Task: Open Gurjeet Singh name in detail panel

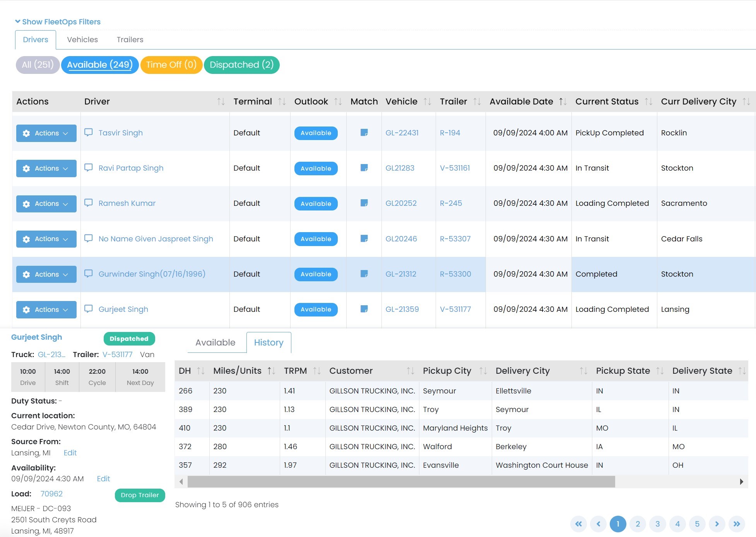Action: coord(36,337)
